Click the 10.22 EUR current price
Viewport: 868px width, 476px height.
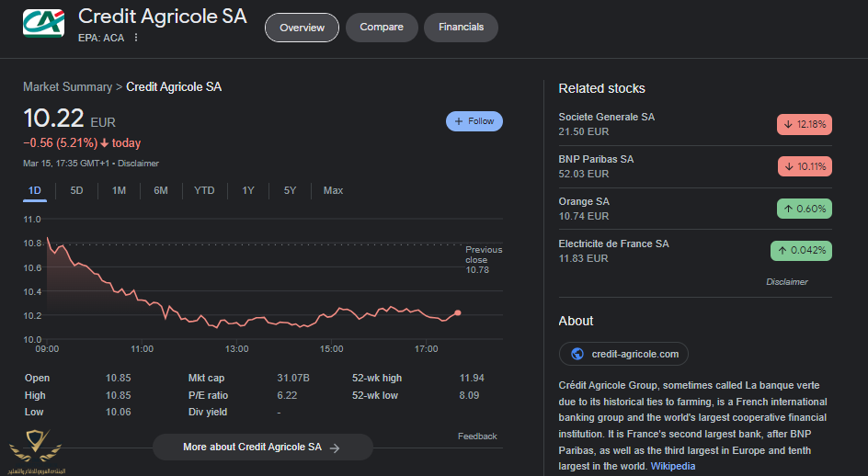coord(69,119)
